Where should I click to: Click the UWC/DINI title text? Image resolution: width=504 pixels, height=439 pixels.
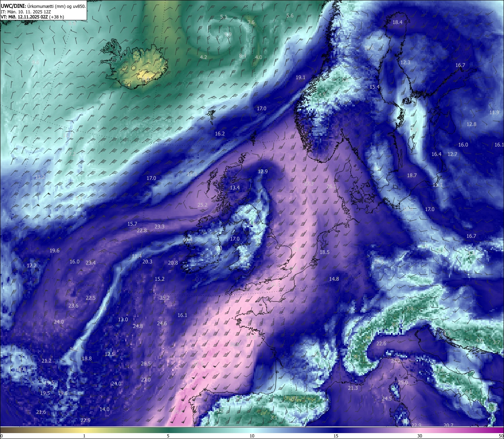[13, 6]
